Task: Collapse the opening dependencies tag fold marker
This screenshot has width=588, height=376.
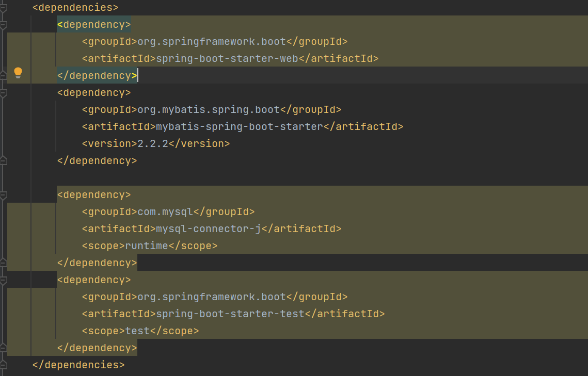Action: [x=3, y=8]
